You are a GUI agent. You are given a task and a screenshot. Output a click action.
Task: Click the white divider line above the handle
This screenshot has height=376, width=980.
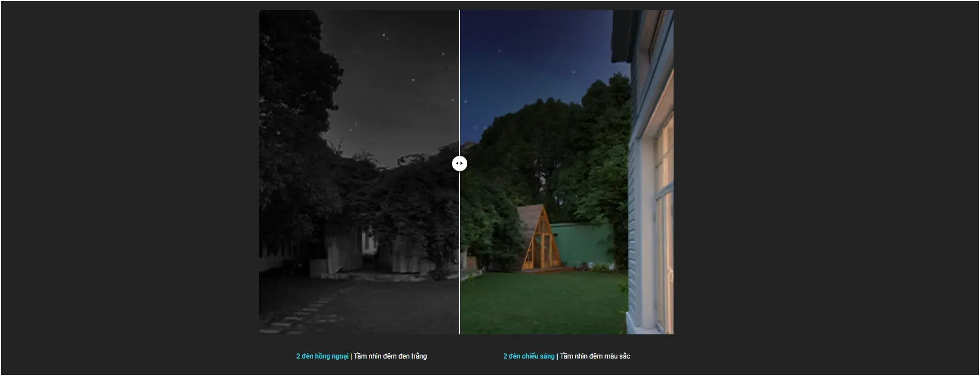(x=459, y=83)
